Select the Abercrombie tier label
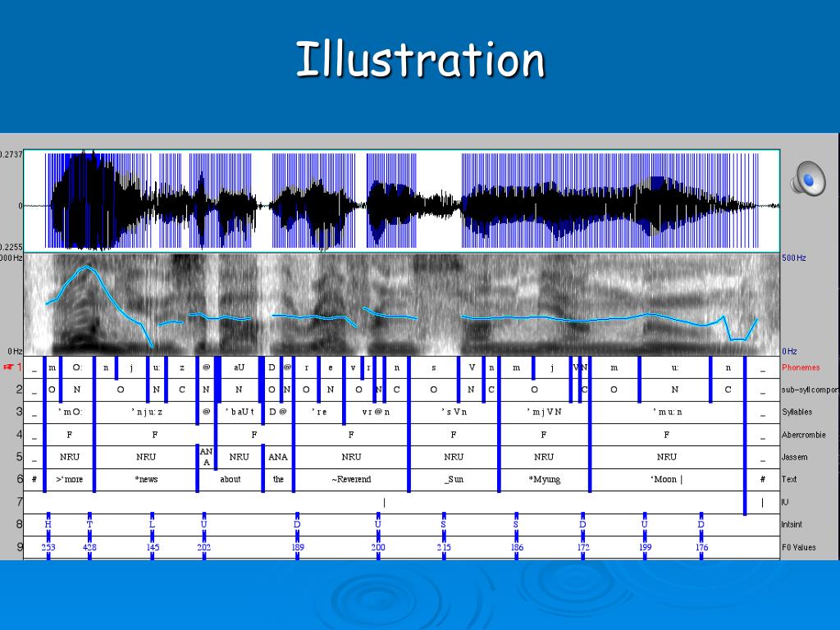 (x=803, y=435)
